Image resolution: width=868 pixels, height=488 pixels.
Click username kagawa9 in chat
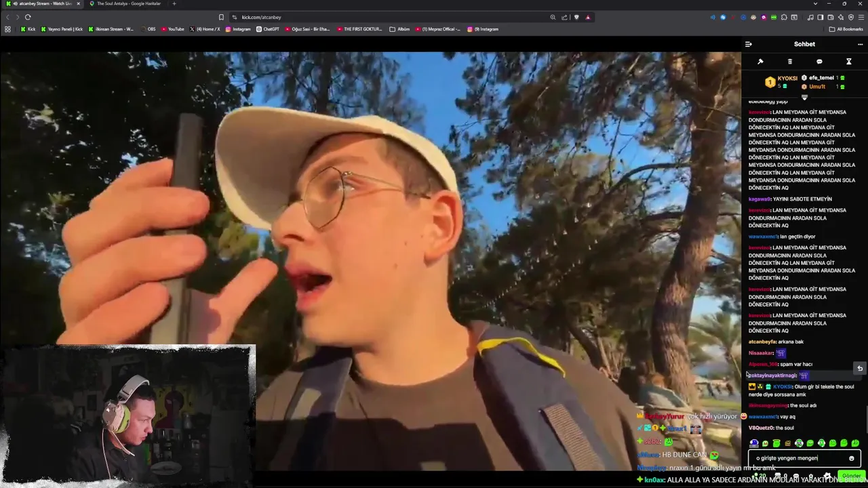(759, 199)
